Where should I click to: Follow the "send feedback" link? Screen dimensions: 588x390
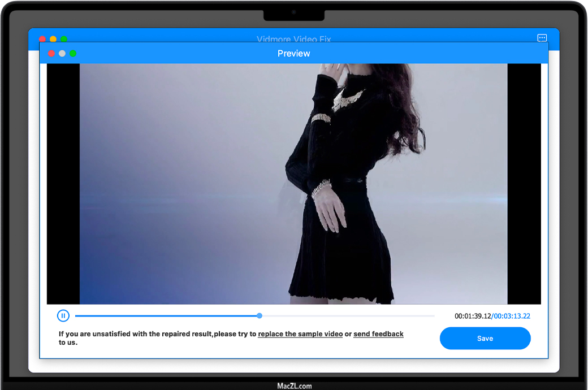pos(378,334)
